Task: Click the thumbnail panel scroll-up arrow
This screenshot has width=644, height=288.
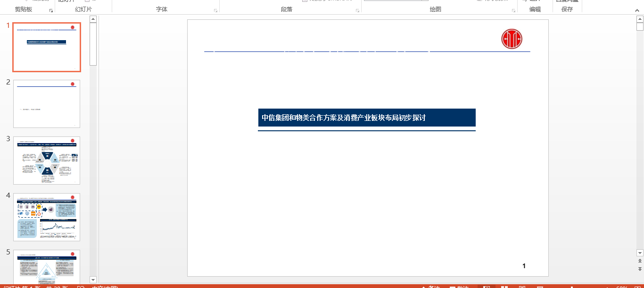Action: [x=93, y=19]
